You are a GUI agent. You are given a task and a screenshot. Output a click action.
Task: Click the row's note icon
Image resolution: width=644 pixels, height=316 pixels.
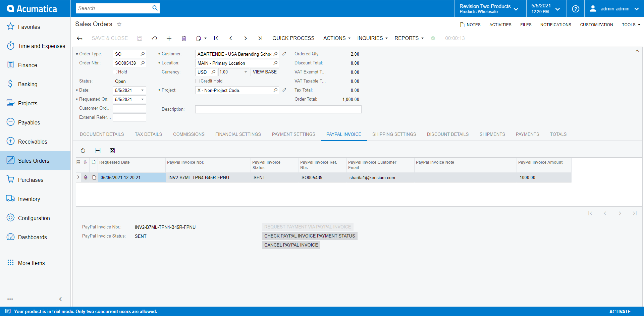[94, 177]
